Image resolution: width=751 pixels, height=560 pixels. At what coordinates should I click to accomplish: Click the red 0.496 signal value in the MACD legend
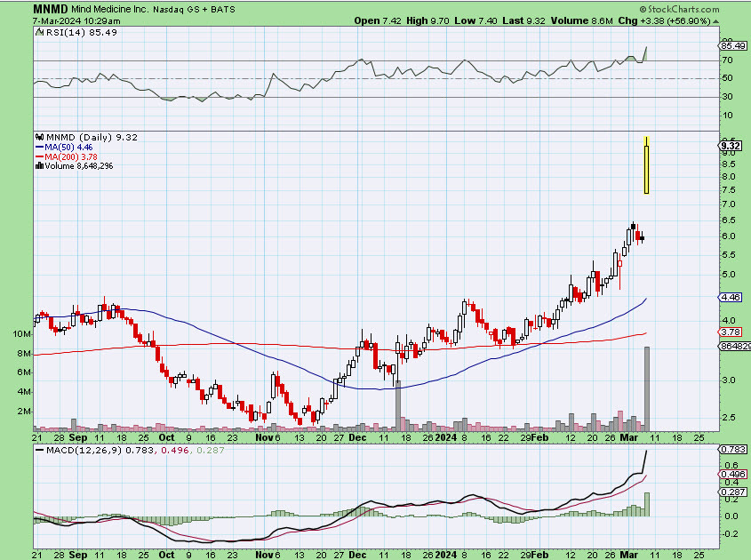point(175,451)
